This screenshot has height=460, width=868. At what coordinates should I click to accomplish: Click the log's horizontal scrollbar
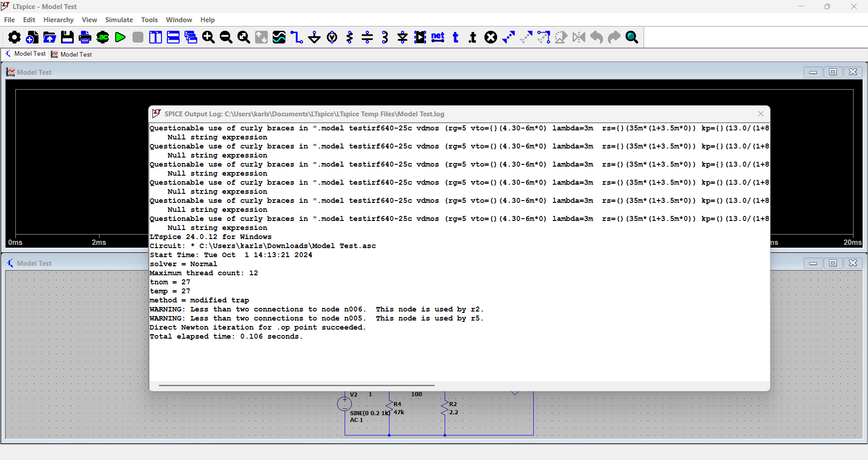[297, 385]
